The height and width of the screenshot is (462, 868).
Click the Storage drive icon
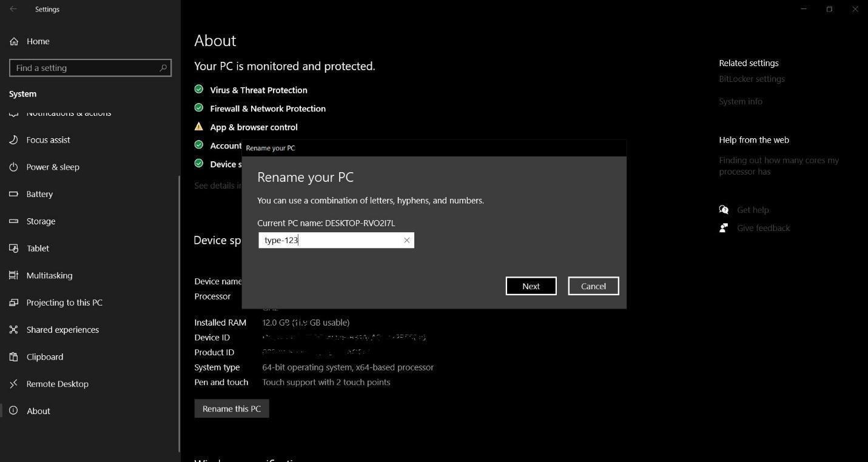pyautogui.click(x=14, y=221)
